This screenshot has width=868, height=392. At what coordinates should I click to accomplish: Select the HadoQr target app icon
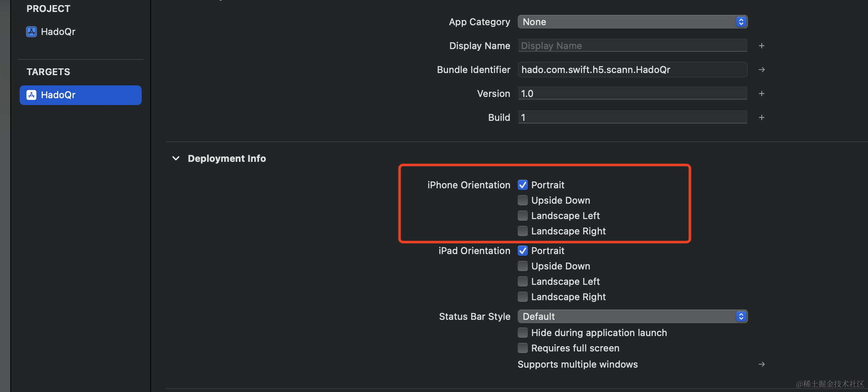(32, 95)
